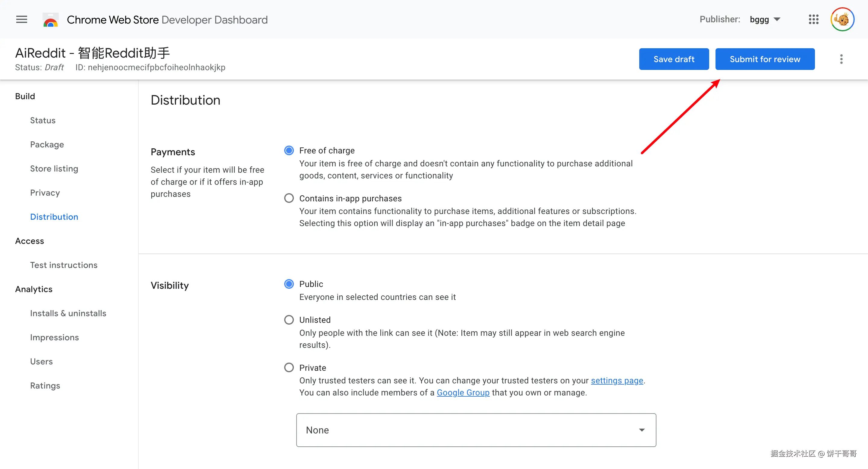Expand the bggg publisher dropdown
868x469 pixels.
765,20
